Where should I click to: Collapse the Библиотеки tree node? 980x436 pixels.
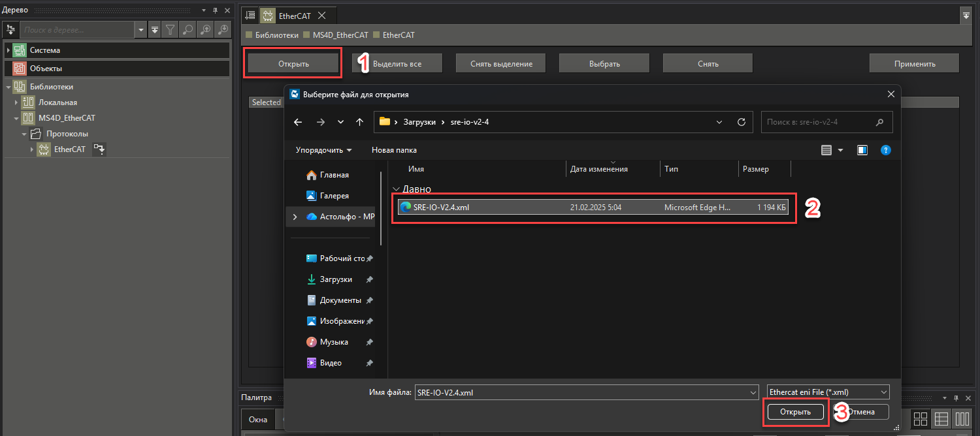pos(8,87)
